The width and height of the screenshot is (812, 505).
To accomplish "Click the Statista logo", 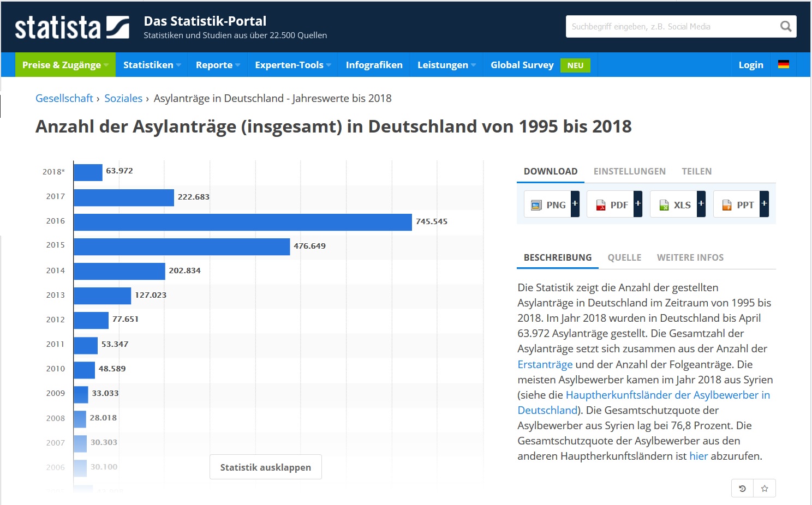I will click(71, 27).
